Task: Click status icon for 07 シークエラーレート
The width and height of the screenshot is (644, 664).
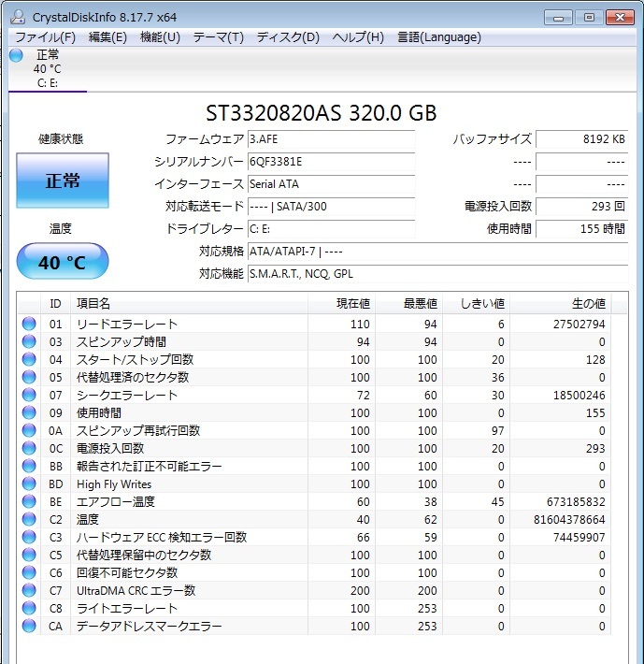Action: tap(29, 395)
